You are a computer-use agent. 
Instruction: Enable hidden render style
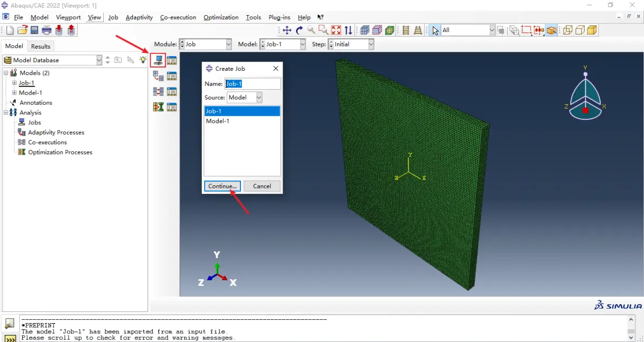(x=580, y=30)
